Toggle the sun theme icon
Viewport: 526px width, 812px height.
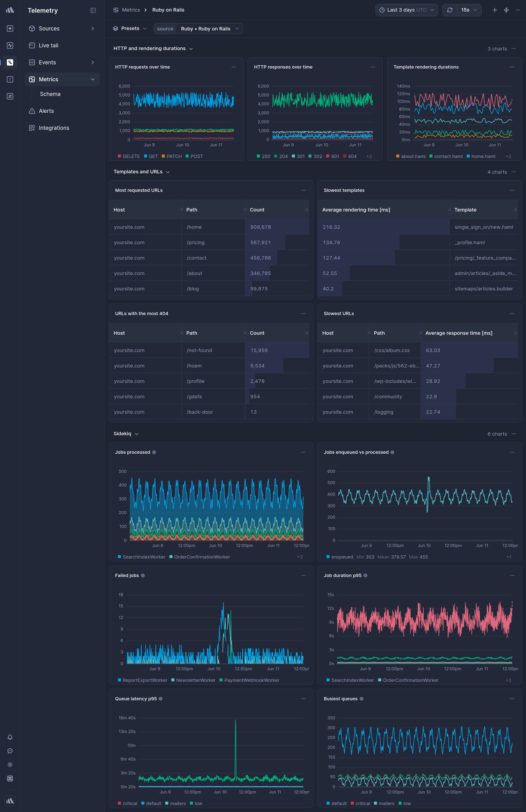point(10,765)
